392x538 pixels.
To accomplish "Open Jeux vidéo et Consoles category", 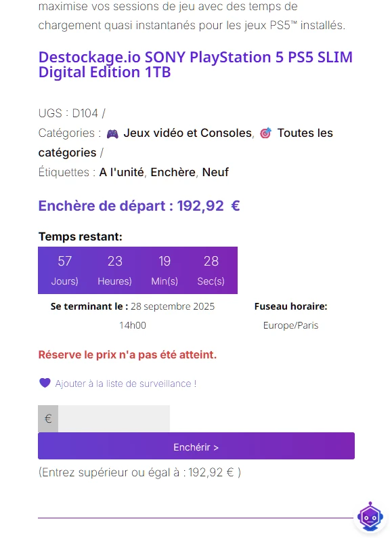I will pyautogui.click(x=188, y=133).
